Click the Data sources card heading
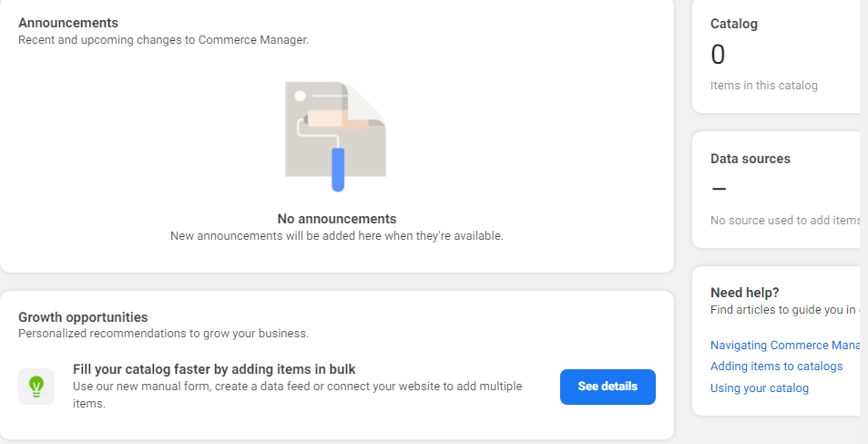868x444 pixels. [750, 159]
